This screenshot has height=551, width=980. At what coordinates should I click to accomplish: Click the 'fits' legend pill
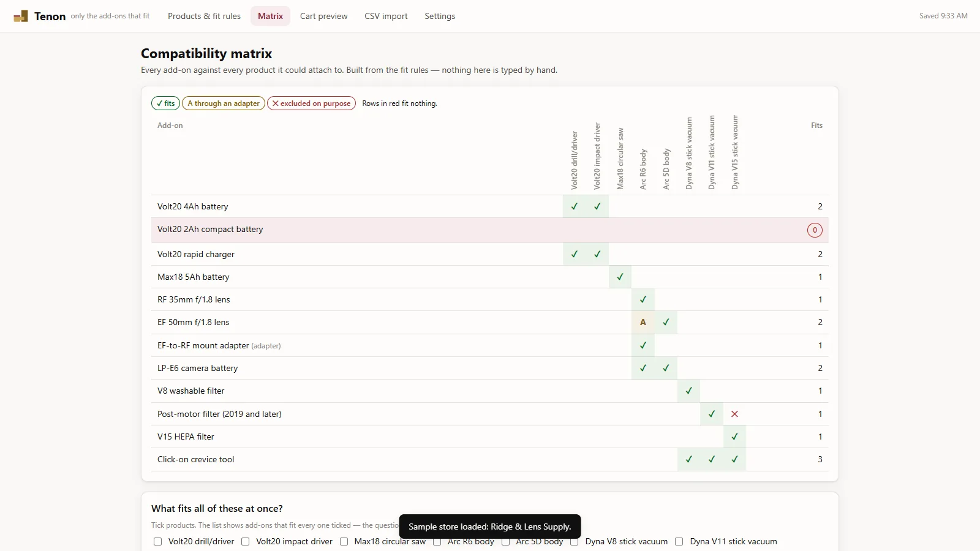point(165,103)
